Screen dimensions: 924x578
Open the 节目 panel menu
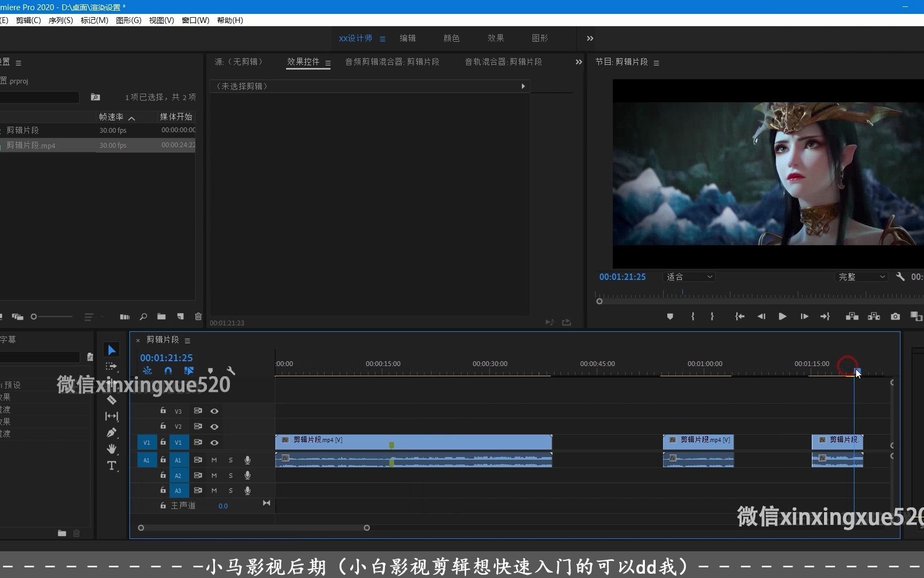pyautogui.click(x=656, y=63)
